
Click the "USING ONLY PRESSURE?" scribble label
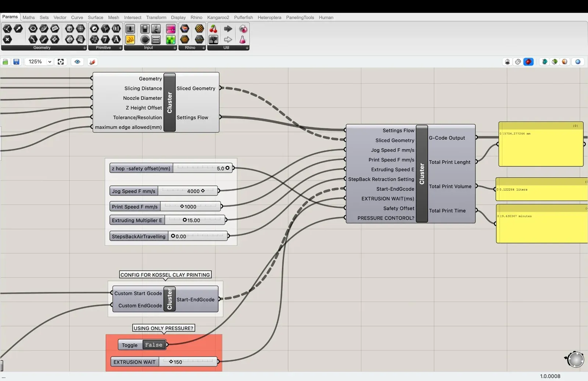[164, 328]
